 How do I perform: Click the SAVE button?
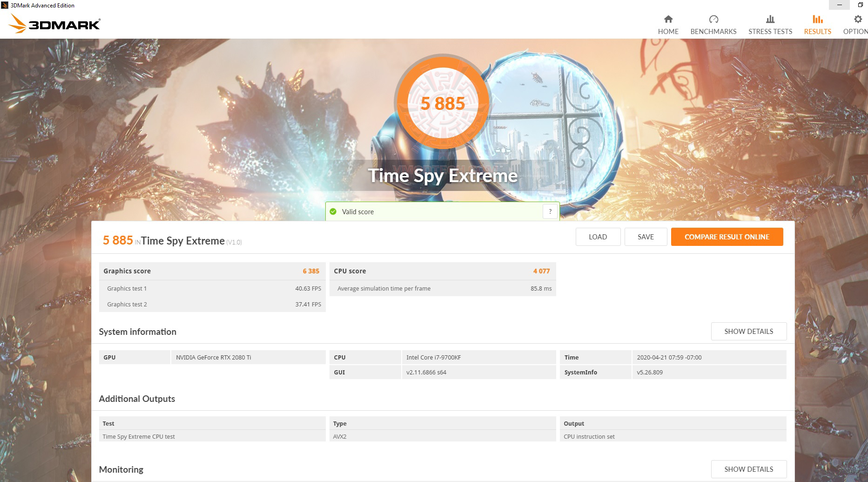pos(646,237)
